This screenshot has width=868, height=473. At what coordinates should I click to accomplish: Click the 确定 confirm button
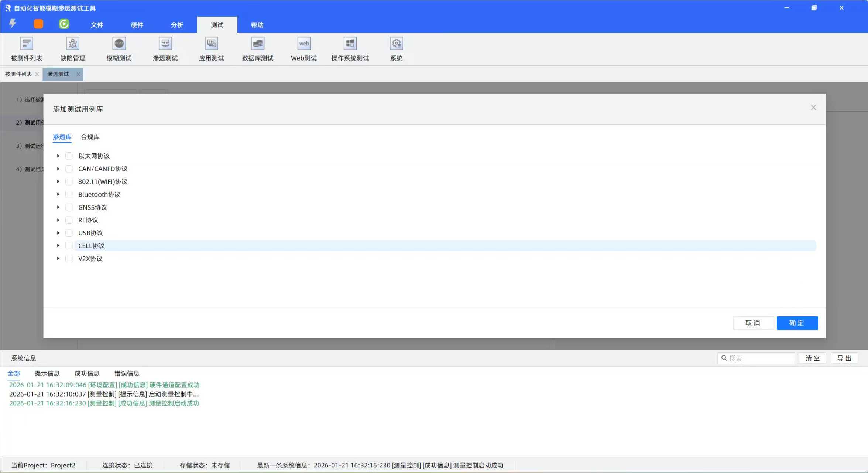click(x=797, y=323)
